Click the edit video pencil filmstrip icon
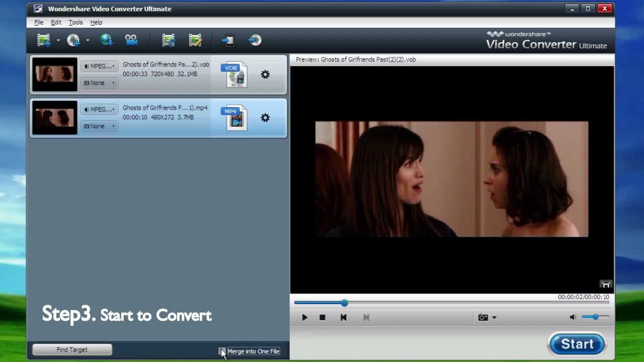Viewport: 644px width, 362px height. [x=195, y=40]
